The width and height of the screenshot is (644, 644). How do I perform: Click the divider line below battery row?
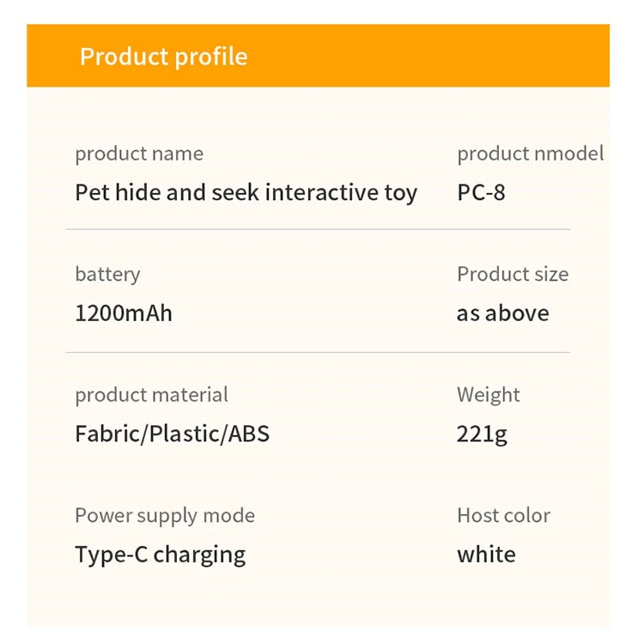coord(317,352)
